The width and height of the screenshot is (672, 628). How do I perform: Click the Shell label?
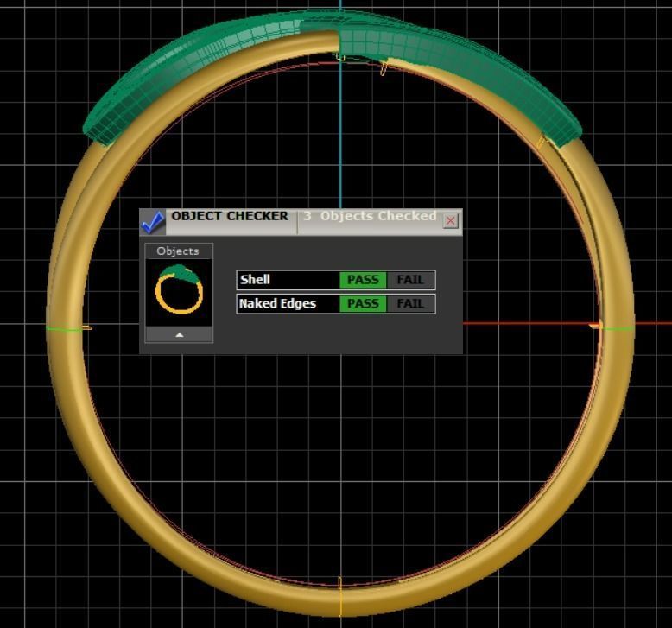coord(255,280)
